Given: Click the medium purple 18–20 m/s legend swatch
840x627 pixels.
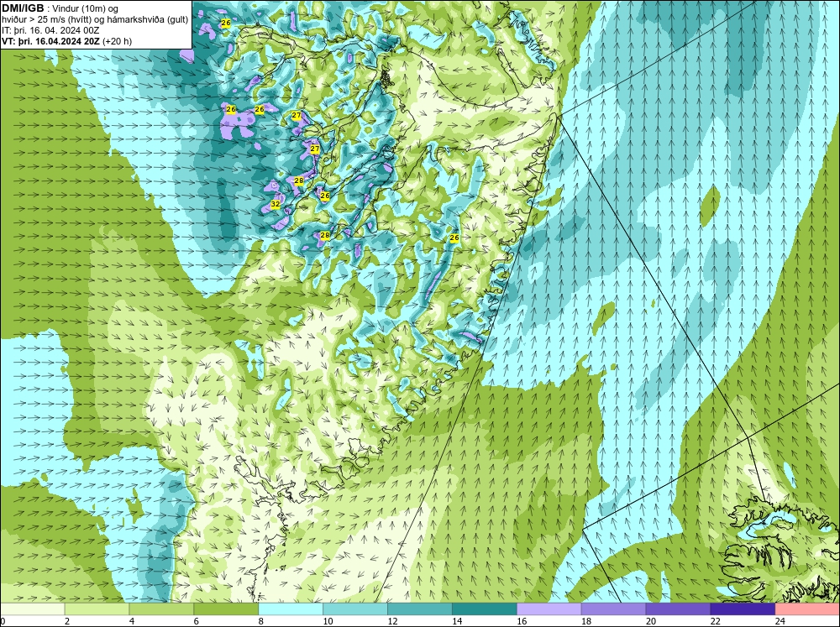Looking at the screenshot, I should (613, 609).
